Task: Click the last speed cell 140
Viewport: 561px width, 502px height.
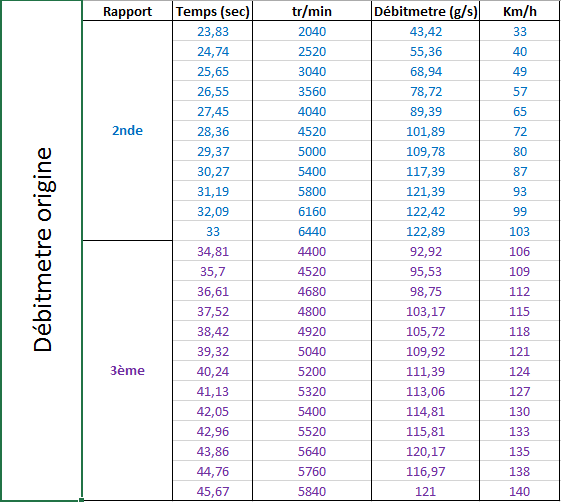Action: pos(519,491)
